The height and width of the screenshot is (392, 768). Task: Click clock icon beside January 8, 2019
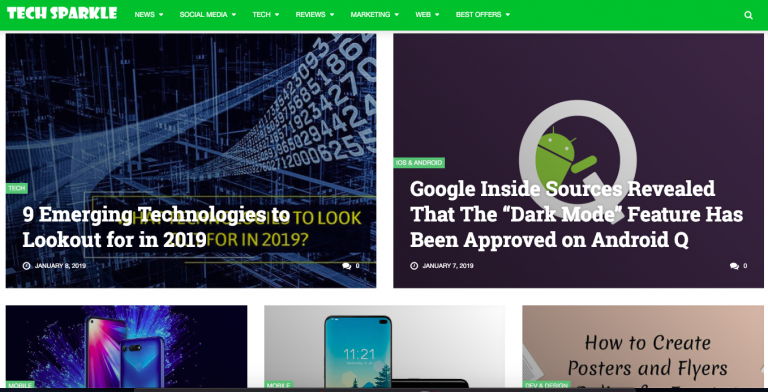tap(26, 266)
